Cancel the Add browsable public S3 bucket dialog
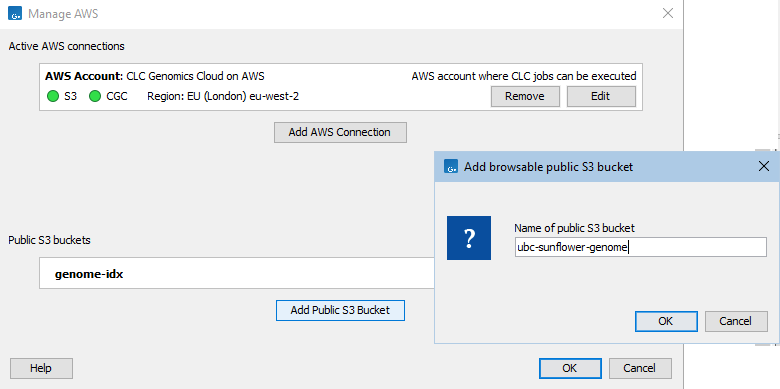780x389 pixels. pyautogui.click(x=736, y=321)
